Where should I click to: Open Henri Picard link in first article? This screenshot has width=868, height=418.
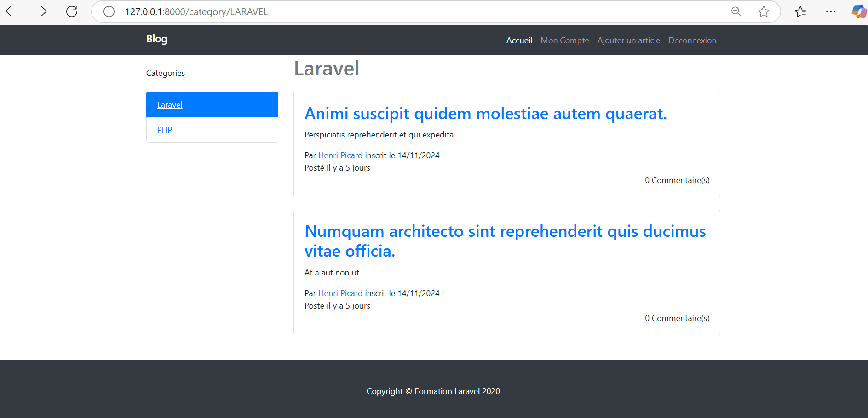[x=340, y=155]
